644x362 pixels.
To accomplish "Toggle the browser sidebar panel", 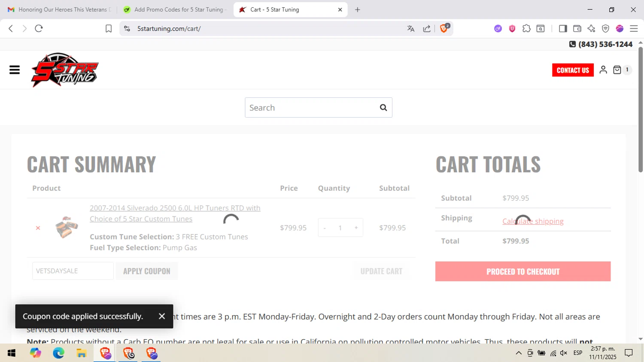I will click(563, 28).
